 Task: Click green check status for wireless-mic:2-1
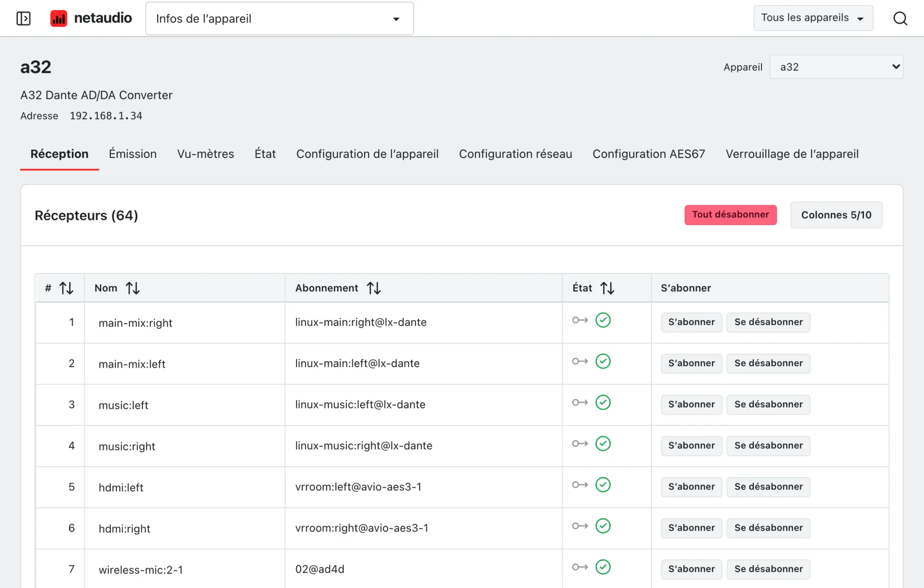tap(603, 567)
